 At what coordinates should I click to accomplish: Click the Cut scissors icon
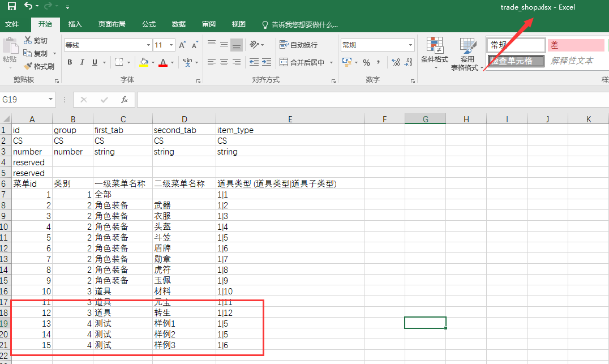click(28, 40)
